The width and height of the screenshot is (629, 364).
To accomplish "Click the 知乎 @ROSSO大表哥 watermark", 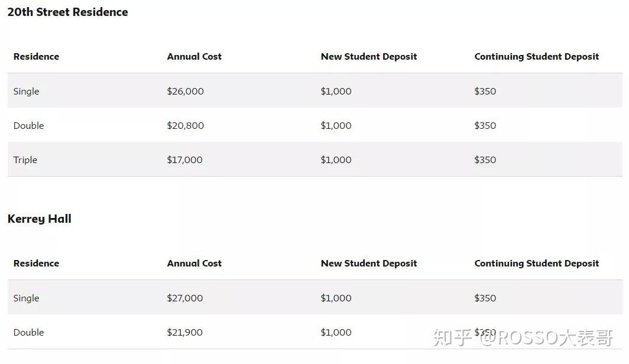I will coord(523,338).
